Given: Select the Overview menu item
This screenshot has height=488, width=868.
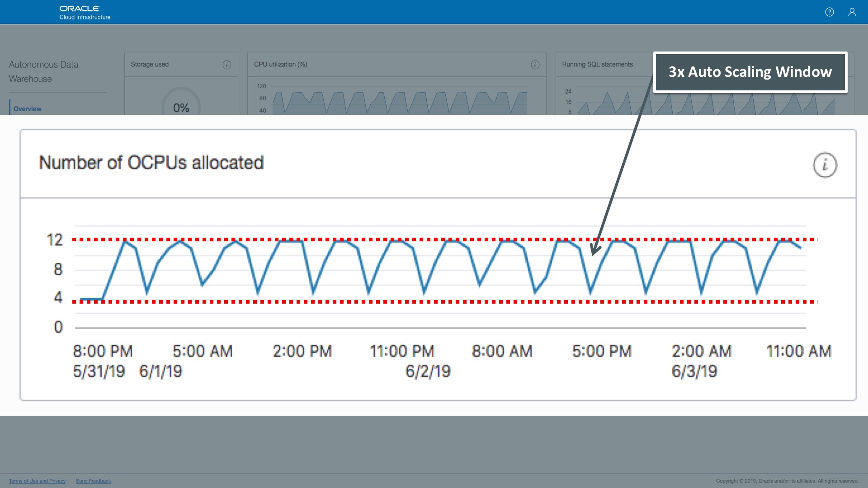Looking at the screenshot, I should (x=28, y=109).
